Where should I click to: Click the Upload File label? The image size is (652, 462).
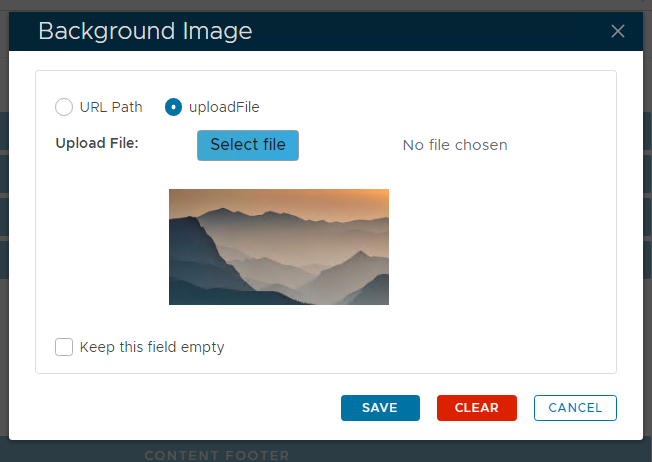pos(97,143)
